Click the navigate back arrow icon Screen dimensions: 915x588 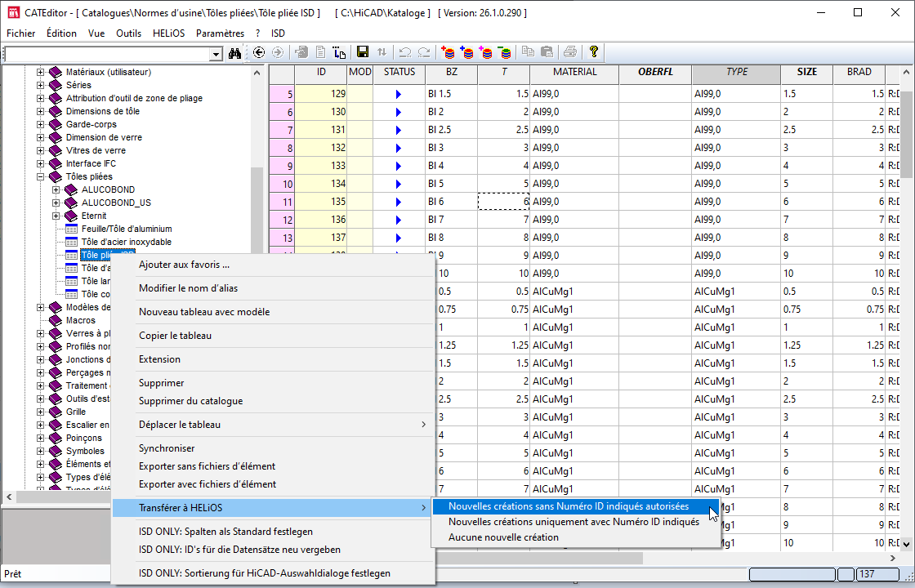tap(259, 52)
